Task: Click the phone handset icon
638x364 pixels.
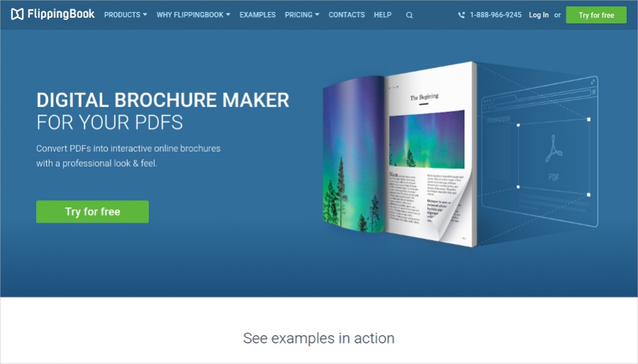Action: point(461,15)
